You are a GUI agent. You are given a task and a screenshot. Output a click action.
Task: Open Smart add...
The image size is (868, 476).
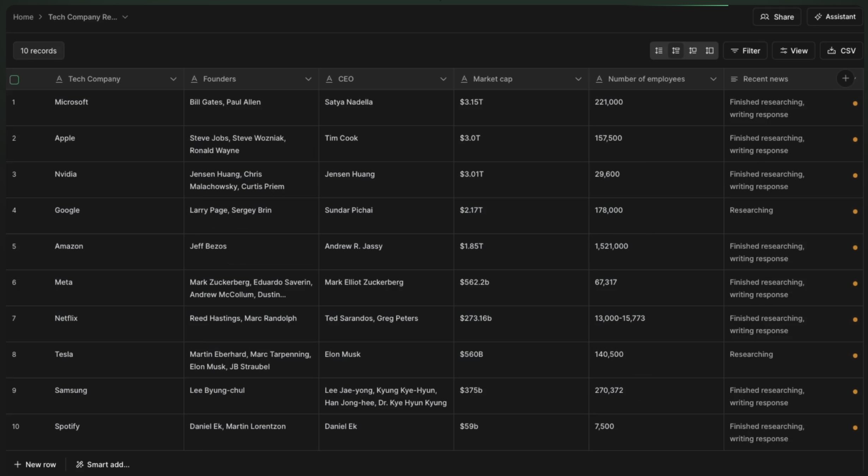[x=103, y=465]
